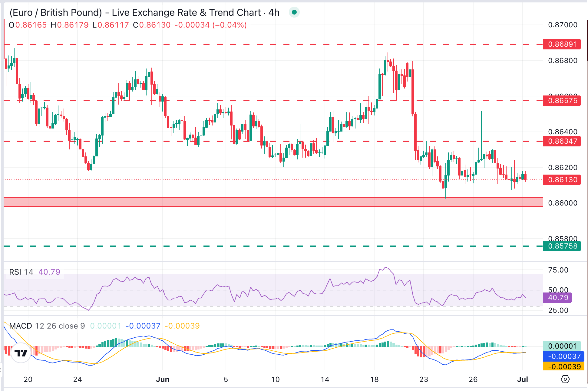Click the RSI value badge 40.79
This screenshot has height=391, width=588.
point(557,298)
